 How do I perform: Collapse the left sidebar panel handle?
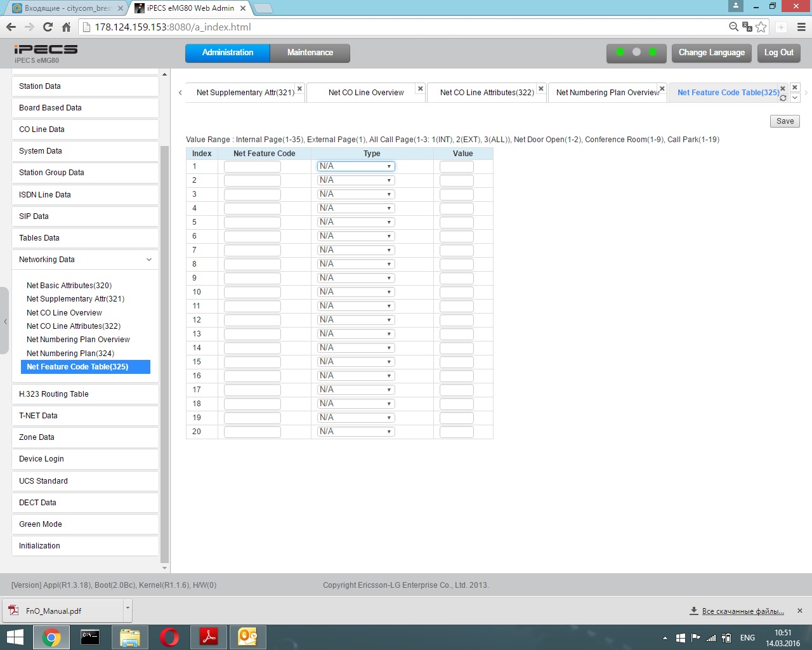coord(5,321)
